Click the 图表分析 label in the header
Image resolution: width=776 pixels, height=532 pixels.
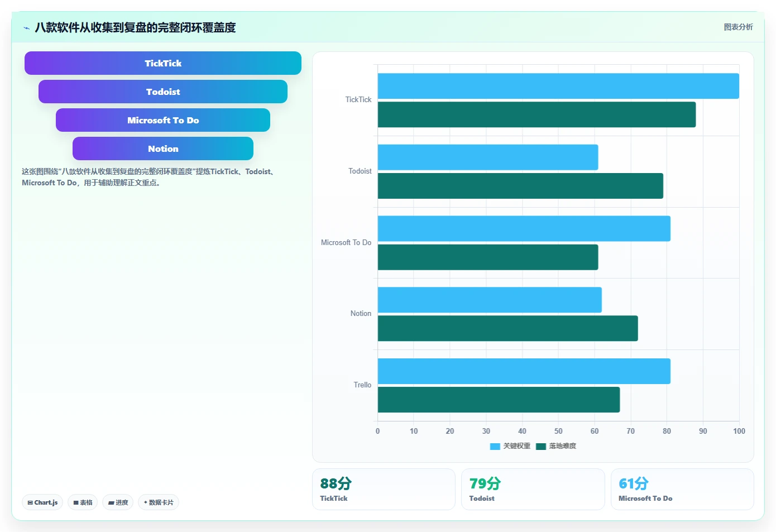738,27
